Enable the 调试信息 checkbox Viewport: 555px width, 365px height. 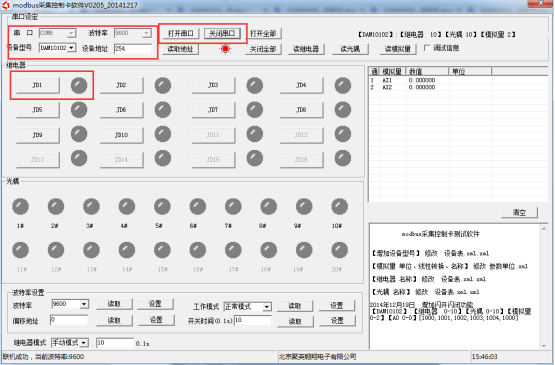coord(427,48)
